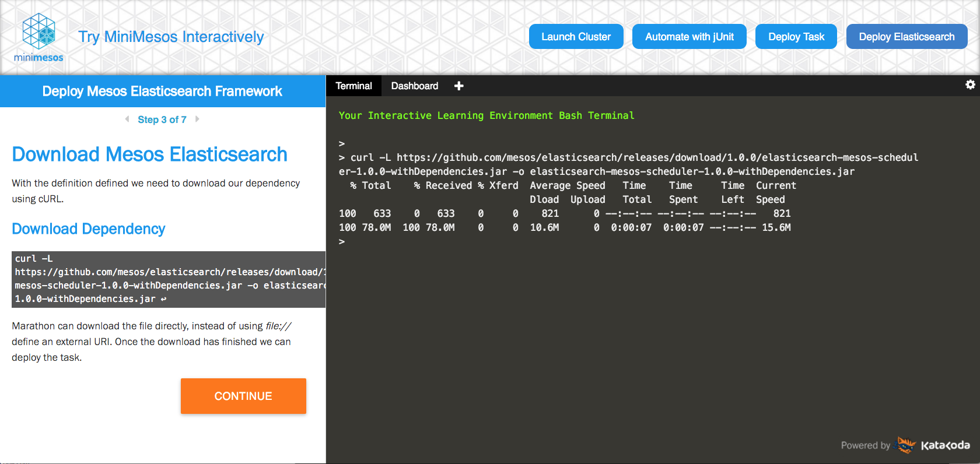Screen dimensions: 980x464
Task: Click the return arrow after withDependencies.jar
Action: [x=164, y=299]
